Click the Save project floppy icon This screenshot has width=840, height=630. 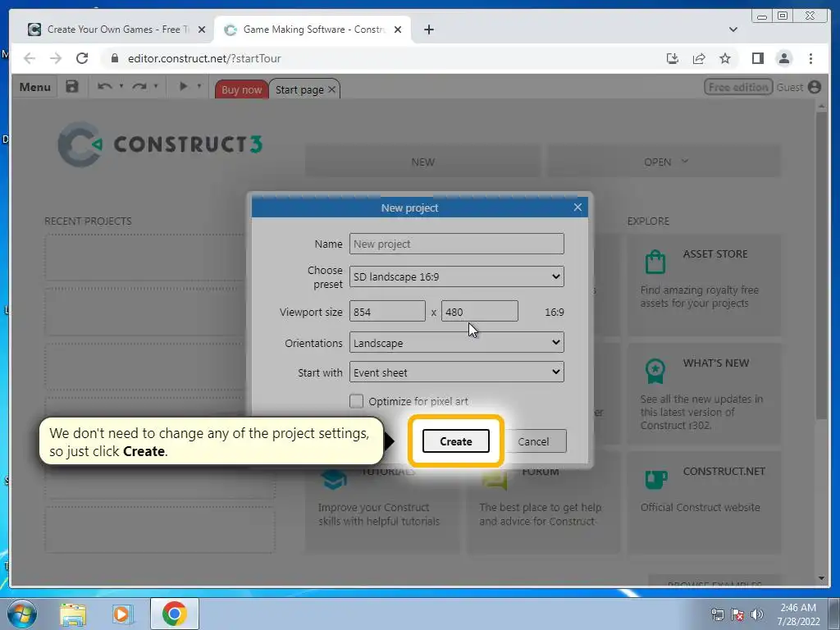(72, 86)
